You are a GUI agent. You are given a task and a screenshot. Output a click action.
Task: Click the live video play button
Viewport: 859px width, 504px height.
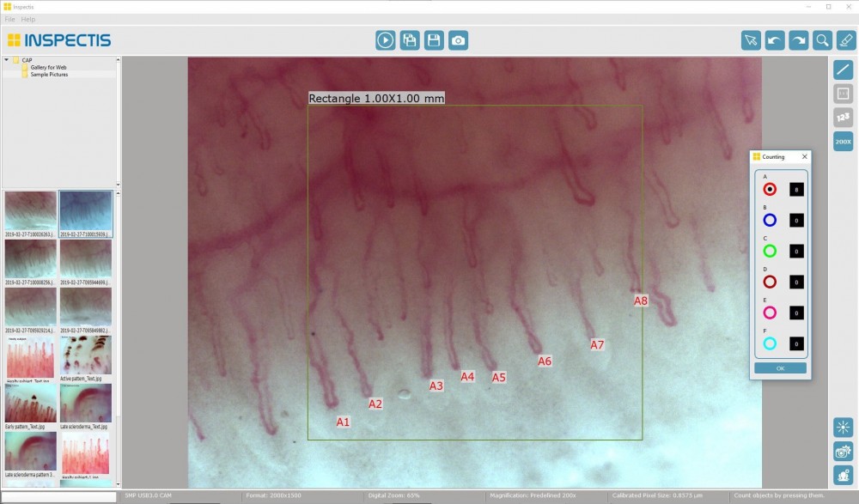click(x=385, y=39)
